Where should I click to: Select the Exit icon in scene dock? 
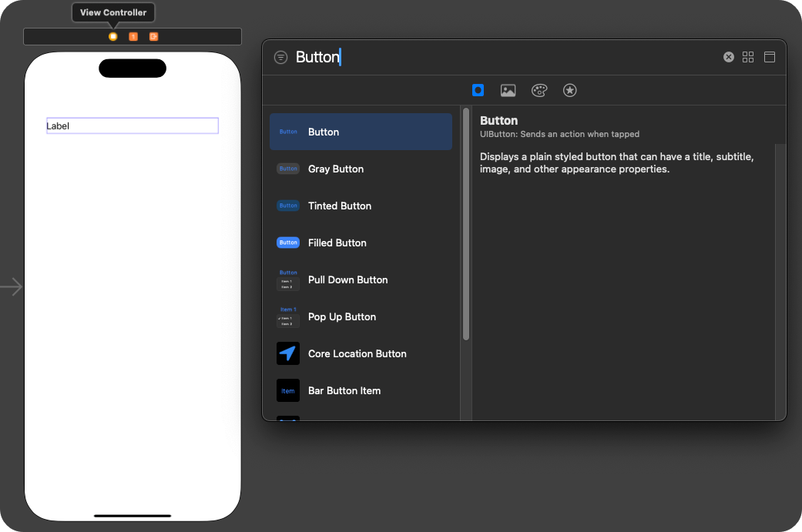(x=153, y=36)
